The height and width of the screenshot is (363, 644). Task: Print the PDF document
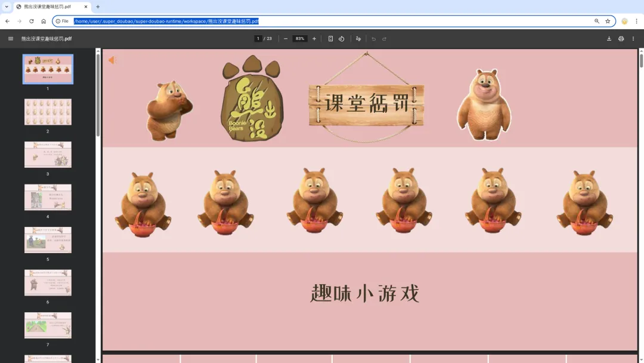[621, 39]
